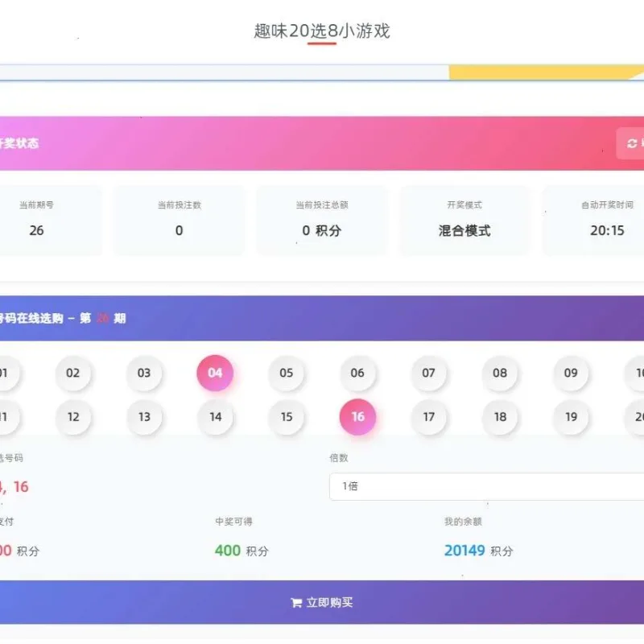Select number ball 06
The image size is (644, 644).
357,373
